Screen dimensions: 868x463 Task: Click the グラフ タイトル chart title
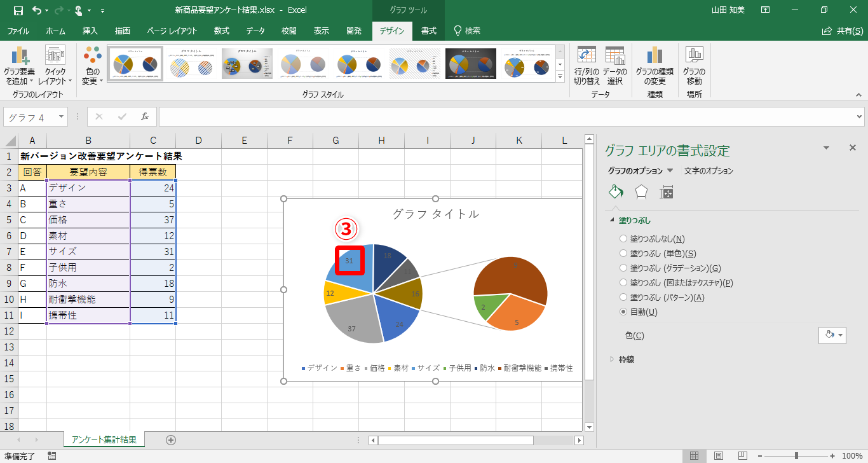pos(436,214)
